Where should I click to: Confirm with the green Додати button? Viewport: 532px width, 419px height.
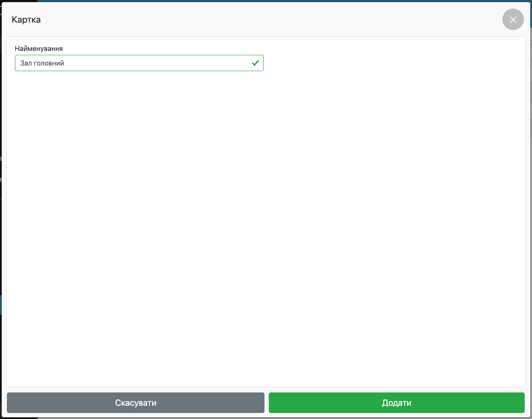pos(397,403)
